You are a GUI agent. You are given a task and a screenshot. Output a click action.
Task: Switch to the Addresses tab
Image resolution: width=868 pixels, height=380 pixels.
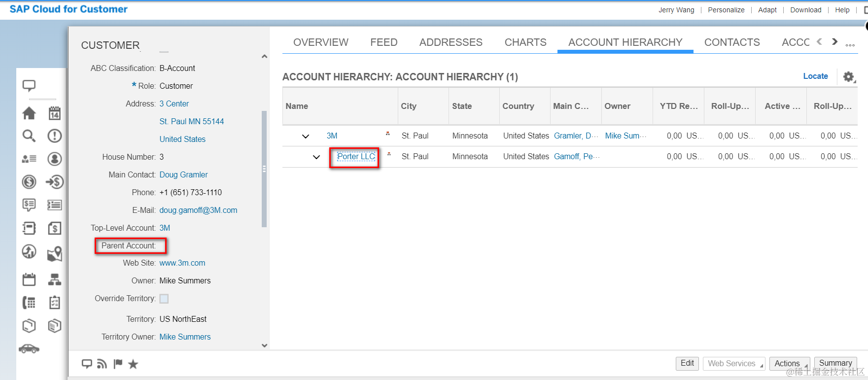451,42
